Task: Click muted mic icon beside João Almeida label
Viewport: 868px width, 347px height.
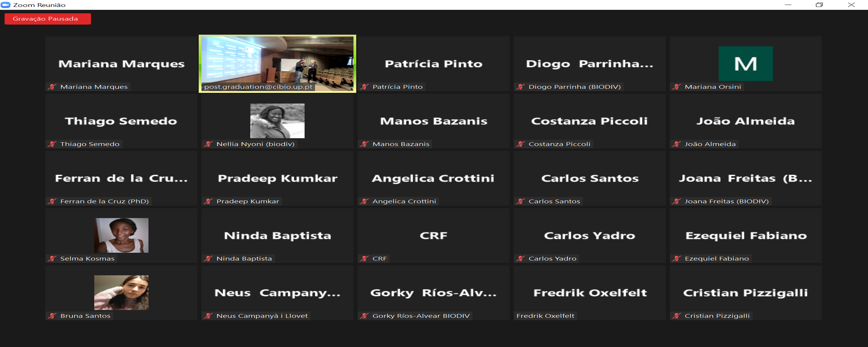Action: pyautogui.click(x=676, y=144)
